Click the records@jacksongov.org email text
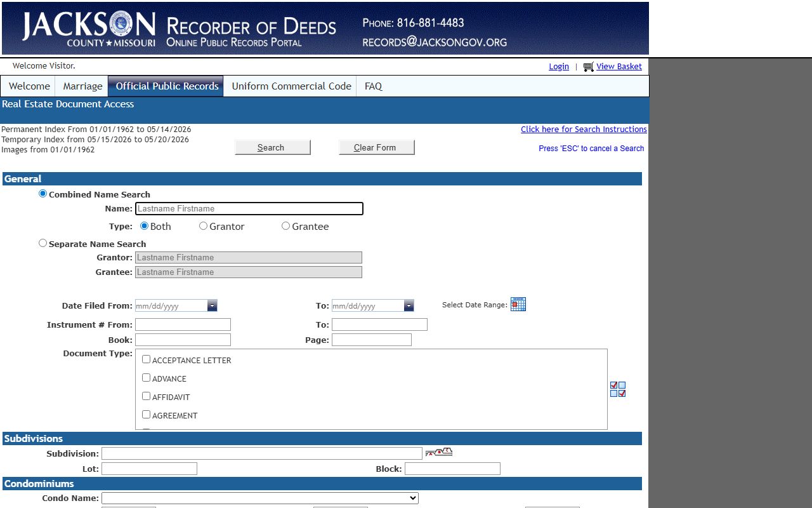 click(x=435, y=43)
